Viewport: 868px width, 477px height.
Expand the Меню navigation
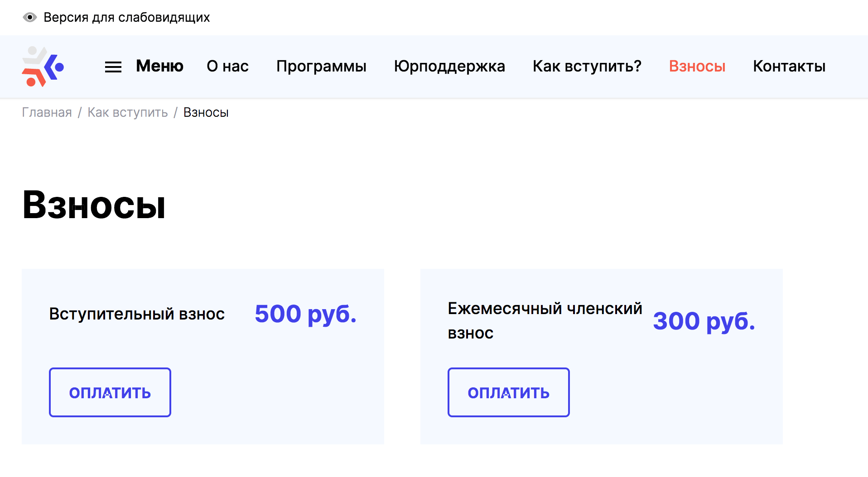point(159,66)
